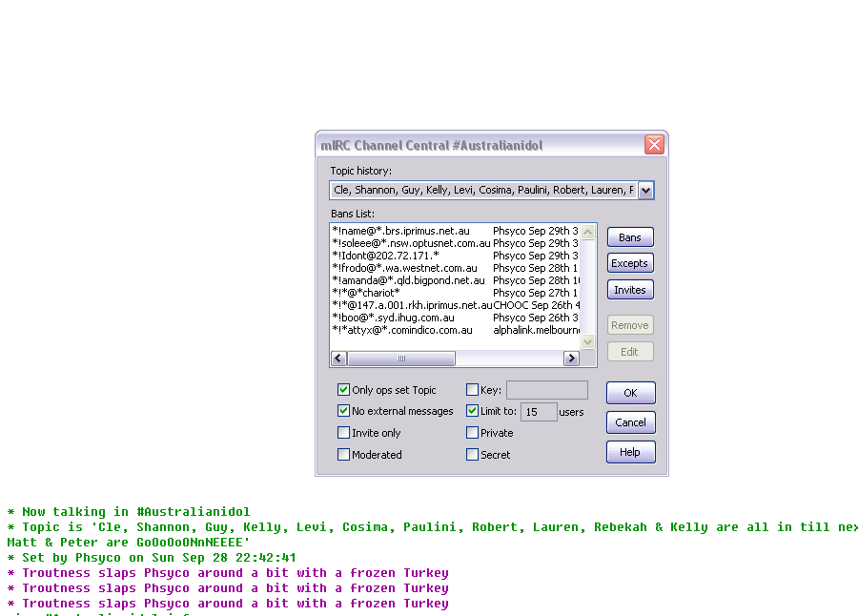Show the Bans list
This screenshot has height=616, width=858.
(630, 237)
